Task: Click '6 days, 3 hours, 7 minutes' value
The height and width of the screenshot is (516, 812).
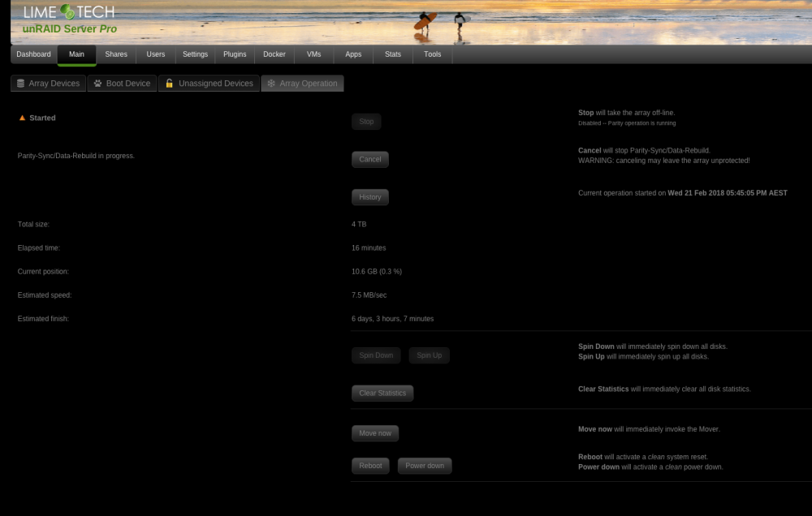Action: click(x=392, y=319)
